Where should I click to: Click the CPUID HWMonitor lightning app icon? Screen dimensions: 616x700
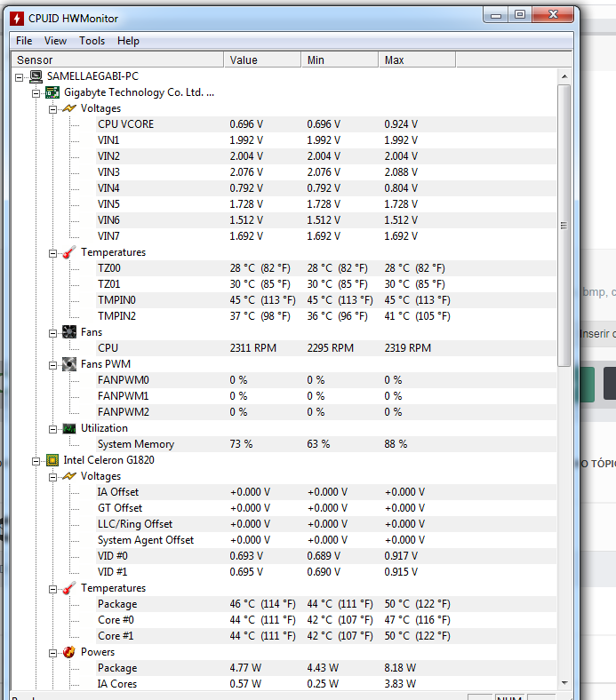coord(17,19)
